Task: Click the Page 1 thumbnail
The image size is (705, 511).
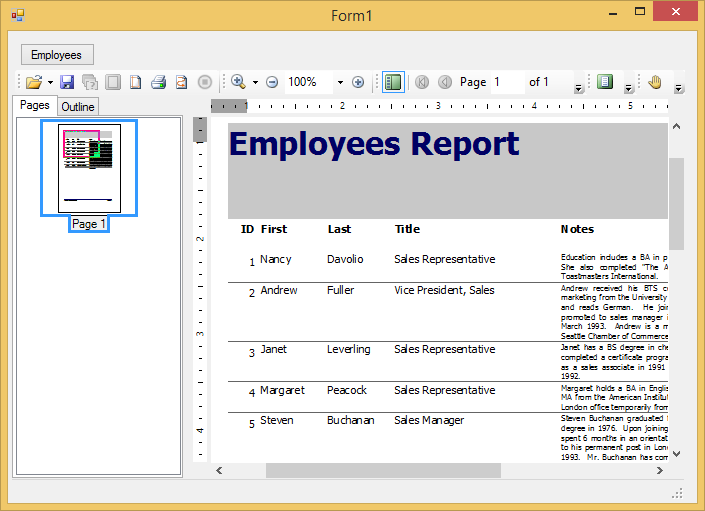Action: click(89, 168)
